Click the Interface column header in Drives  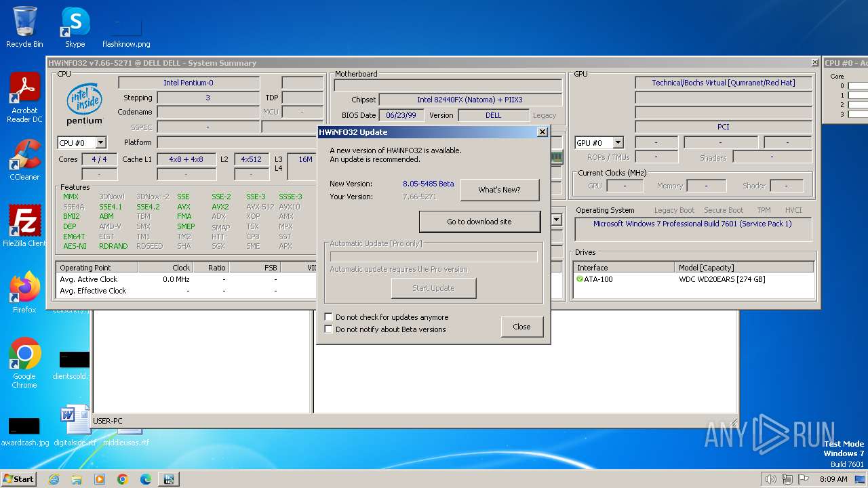coord(624,268)
